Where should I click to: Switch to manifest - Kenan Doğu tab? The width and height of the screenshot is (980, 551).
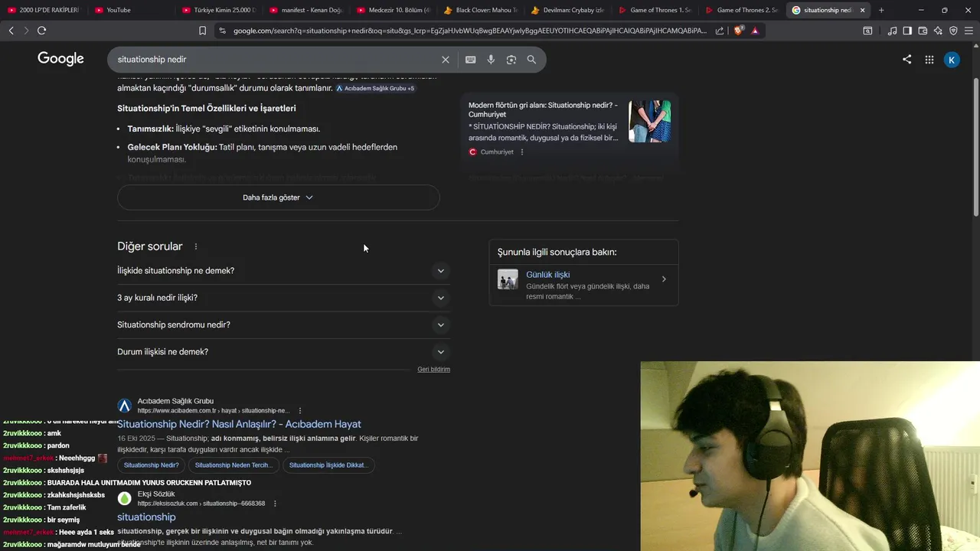(x=308, y=10)
